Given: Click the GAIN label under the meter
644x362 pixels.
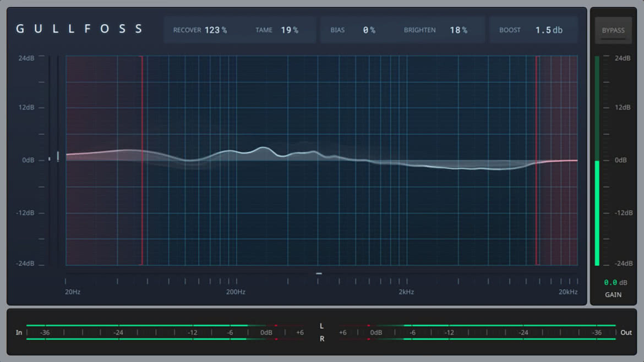Looking at the screenshot, I should tap(613, 295).
